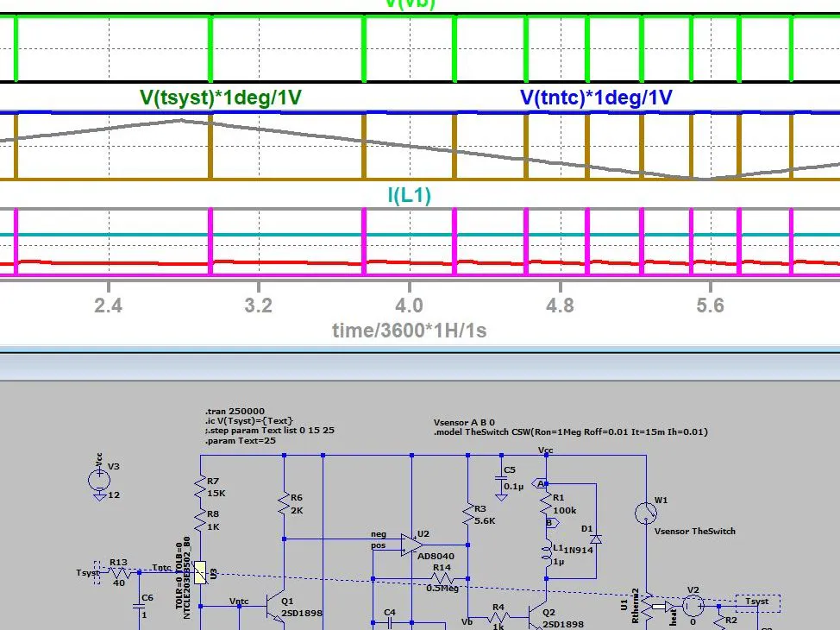Image resolution: width=840 pixels, height=630 pixels.
Task: Select the .tran 250000 directive
Action: 235,412
